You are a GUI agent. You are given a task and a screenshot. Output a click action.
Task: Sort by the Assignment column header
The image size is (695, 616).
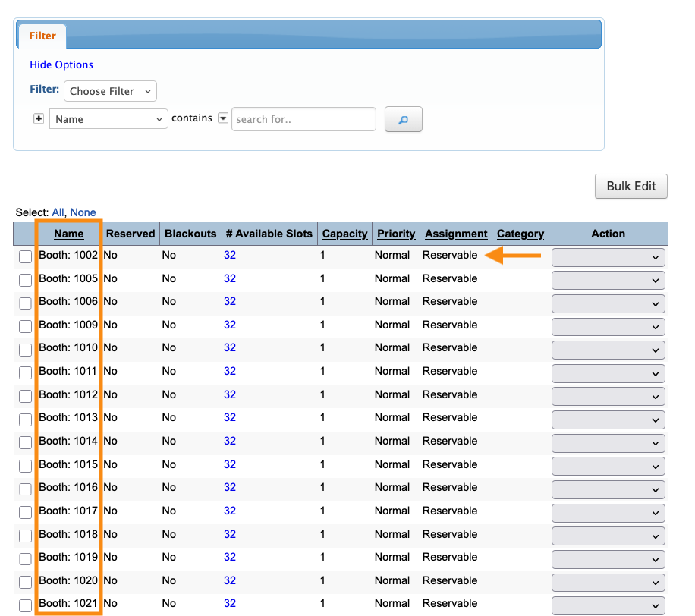pos(456,234)
